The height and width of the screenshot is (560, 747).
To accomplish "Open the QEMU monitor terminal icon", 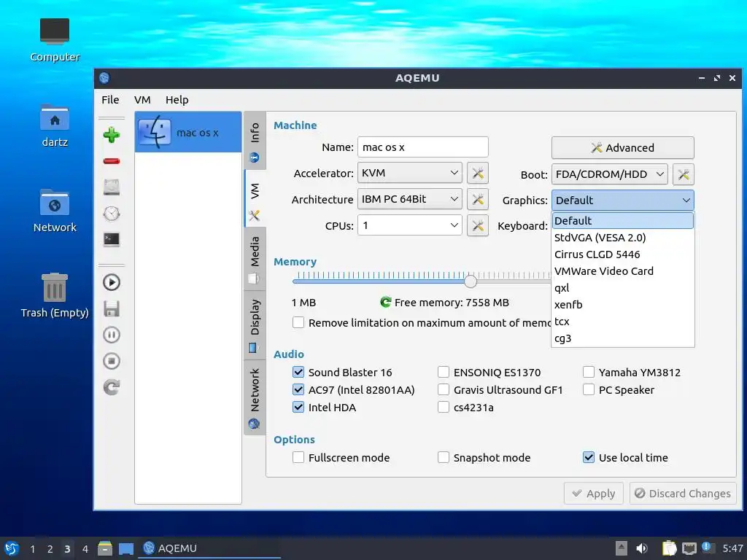I will coord(112,239).
